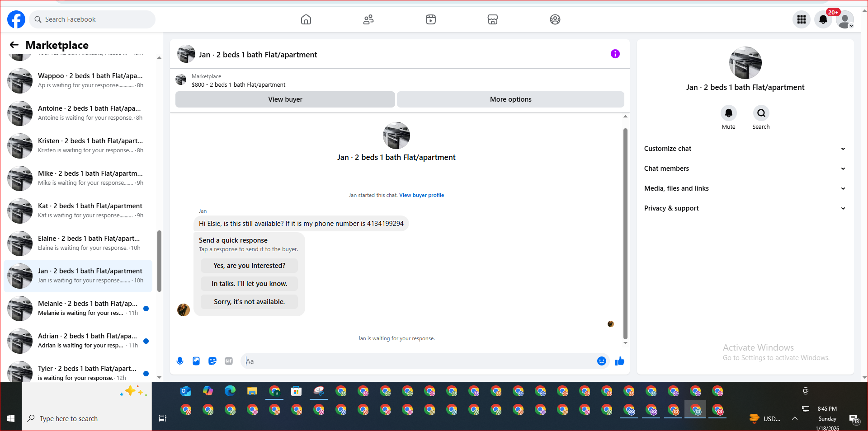
Task: Click the Search Facebook field
Action: pyautogui.click(x=93, y=19)
